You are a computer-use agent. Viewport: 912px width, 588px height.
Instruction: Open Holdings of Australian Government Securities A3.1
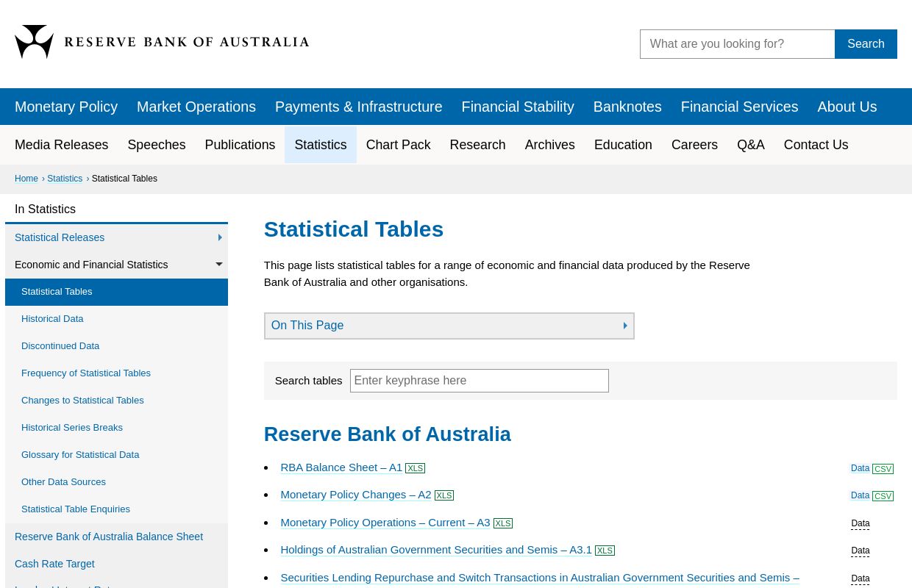(436, 550)
